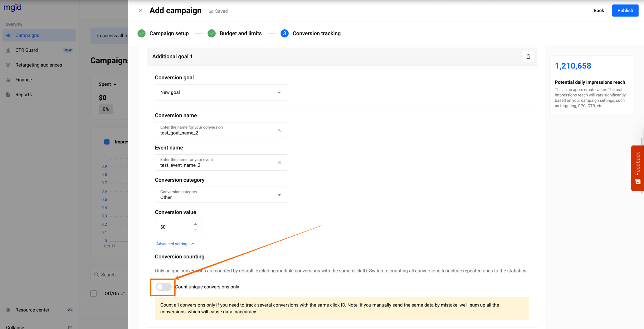This screenshot has height=329, width=644.
Task: Delete Additional goal 1 via trash icon
Action: [528, 56]
